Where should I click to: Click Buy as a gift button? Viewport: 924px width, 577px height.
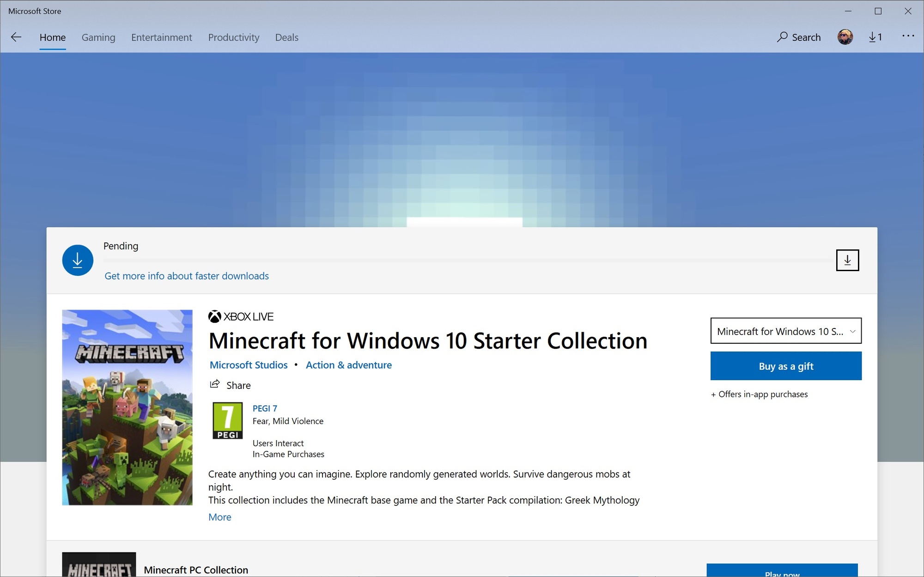click(x=786, y=366)
